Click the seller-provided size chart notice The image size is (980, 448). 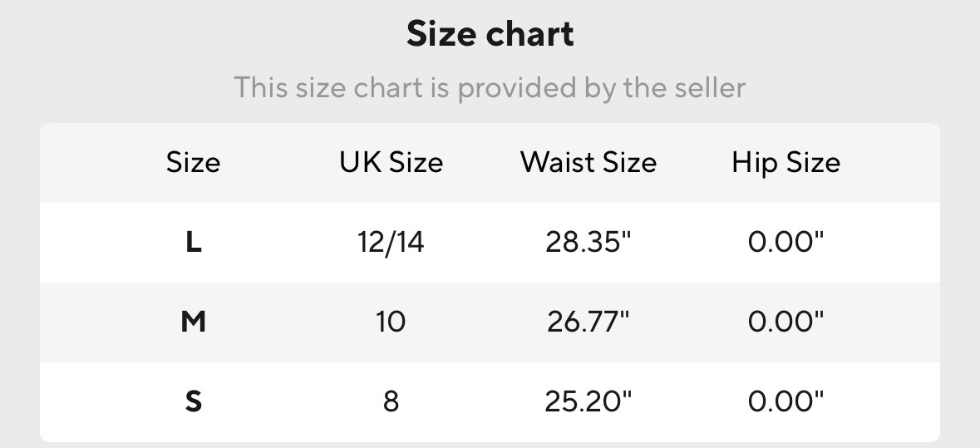[490, 87]
